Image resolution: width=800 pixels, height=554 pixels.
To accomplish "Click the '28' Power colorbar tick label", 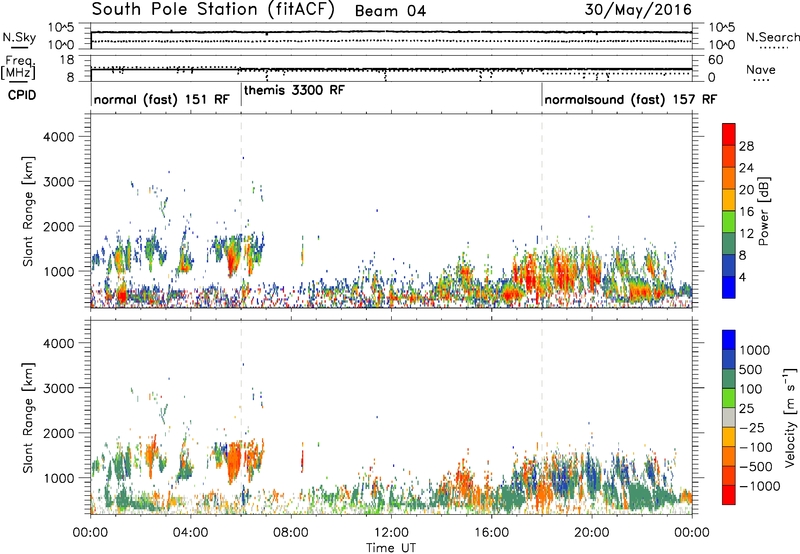I will point(746,146).
